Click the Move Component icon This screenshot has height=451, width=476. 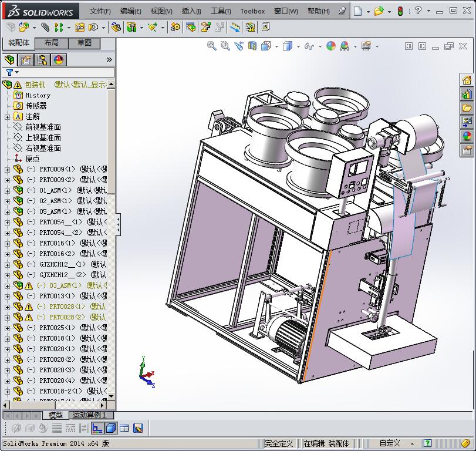[93, 28]
